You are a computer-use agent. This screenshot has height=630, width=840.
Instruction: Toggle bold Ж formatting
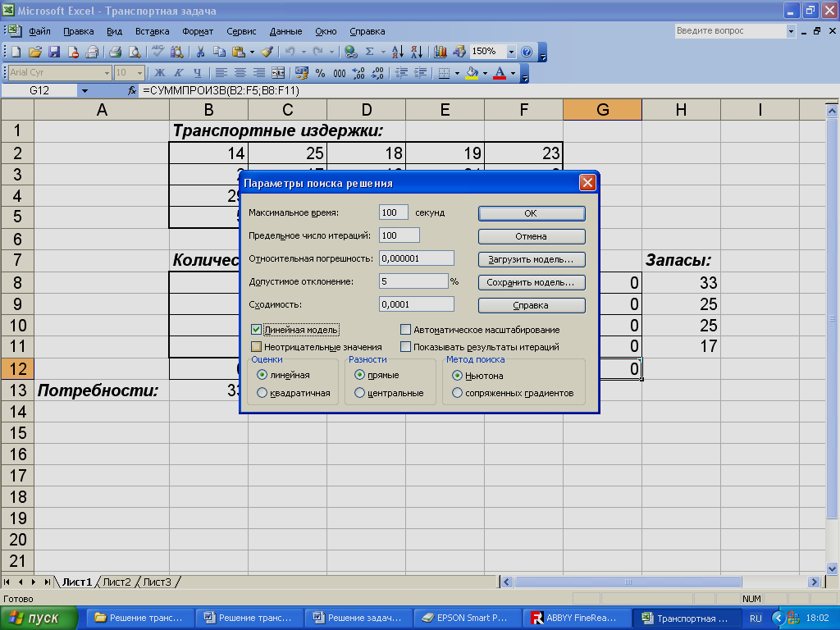[160, 73]
